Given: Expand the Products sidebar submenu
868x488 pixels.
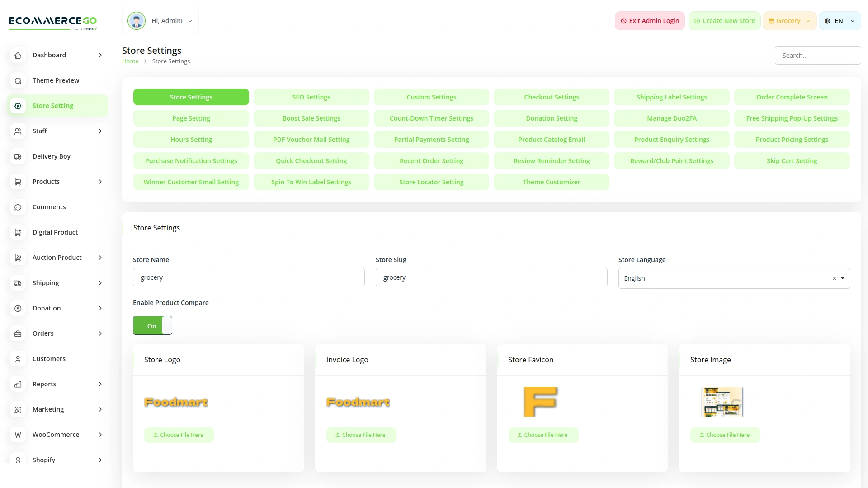Looking at the screenshot, I should pyautogui.click(x=100, y=182).
